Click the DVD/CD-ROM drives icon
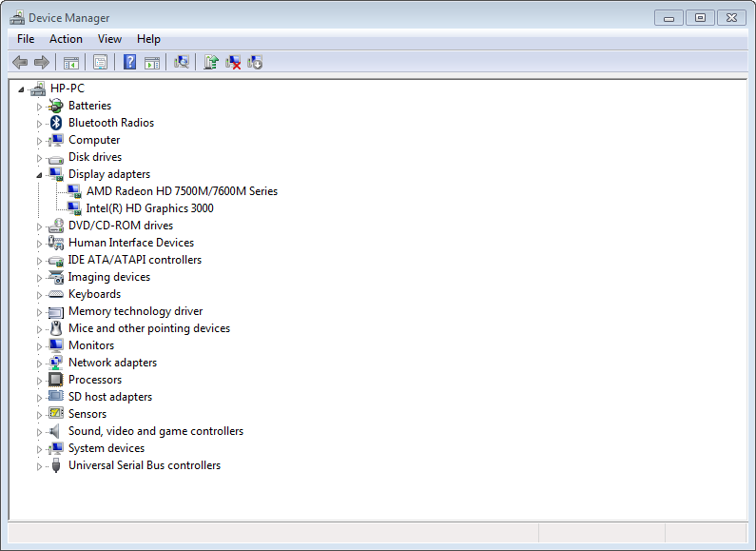The height and width of the screenshot is (551, 756). pyautogui.click(x=56, y=226)
